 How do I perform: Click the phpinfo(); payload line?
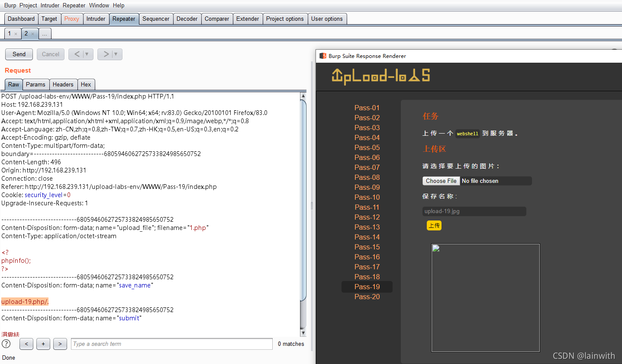[16, 261]
